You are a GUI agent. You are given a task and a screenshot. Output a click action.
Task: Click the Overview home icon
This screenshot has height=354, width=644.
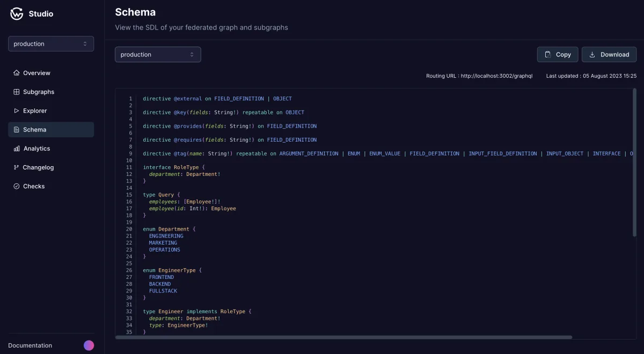[17, 73]
